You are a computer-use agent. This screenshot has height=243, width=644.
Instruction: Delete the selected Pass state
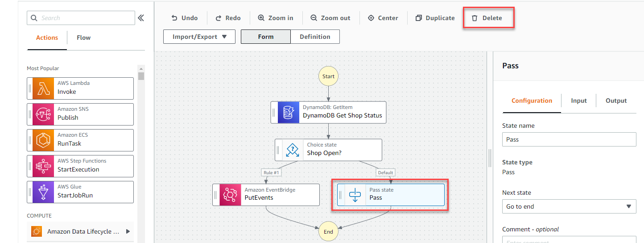click(x=487, y=18)
